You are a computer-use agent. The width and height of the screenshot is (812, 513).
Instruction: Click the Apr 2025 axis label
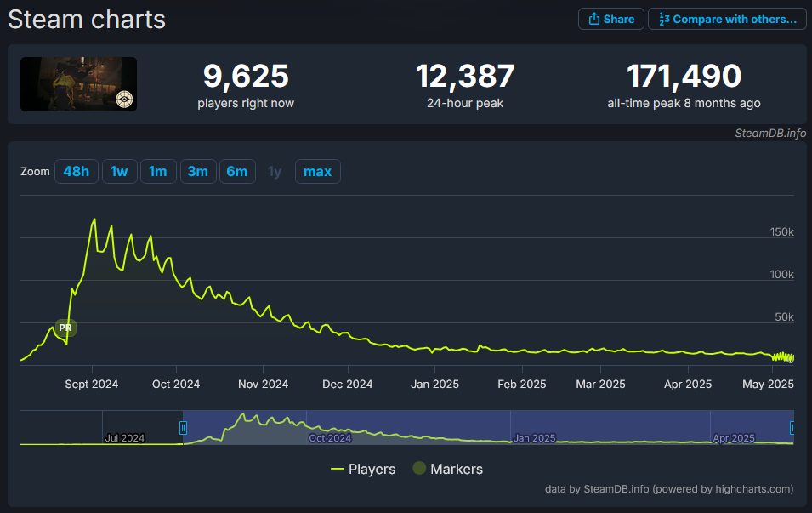click(688, 384)
